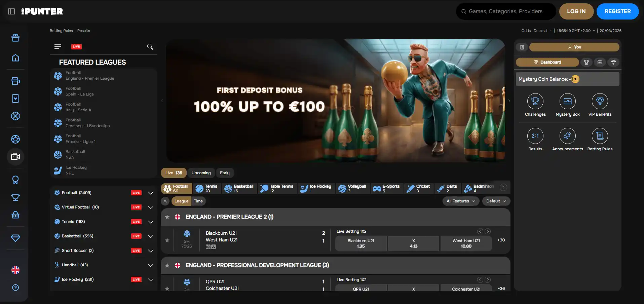Expand Tennis (163) list
Image resolution: width=644 pixels, height=304 pixels.
click(x=151, y=222)
